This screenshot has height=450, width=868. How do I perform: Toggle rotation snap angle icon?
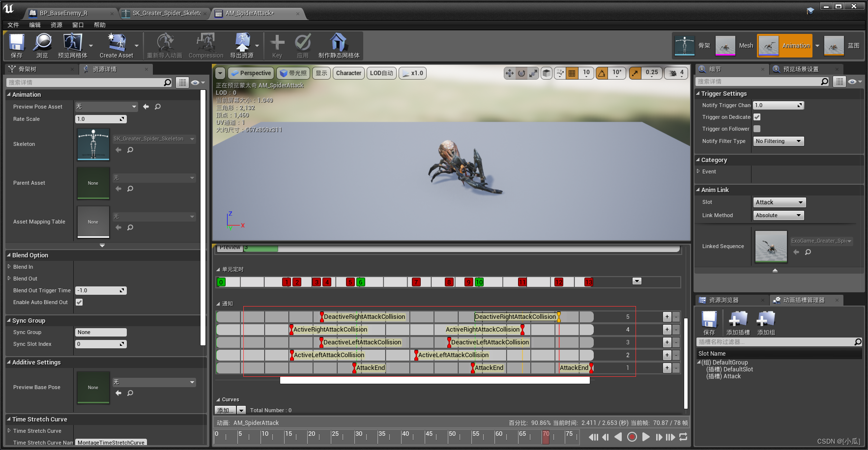(x=602, y=73)
